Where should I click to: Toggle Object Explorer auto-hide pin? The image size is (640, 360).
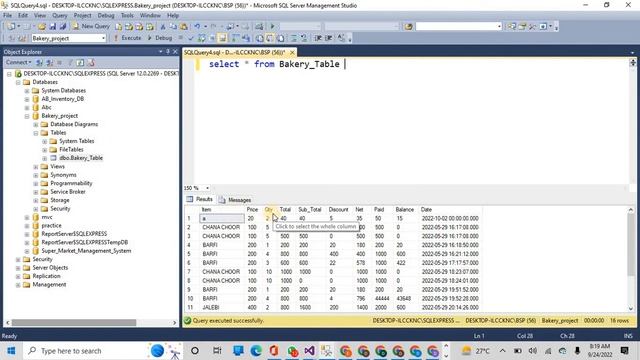point(168,51)
